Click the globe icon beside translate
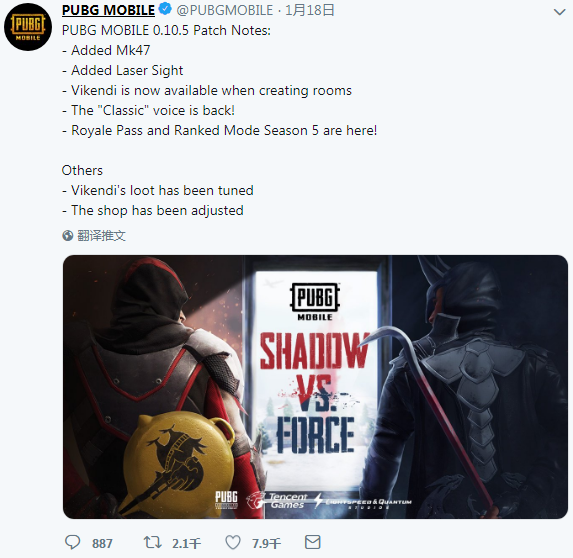 tap(68, 236)
